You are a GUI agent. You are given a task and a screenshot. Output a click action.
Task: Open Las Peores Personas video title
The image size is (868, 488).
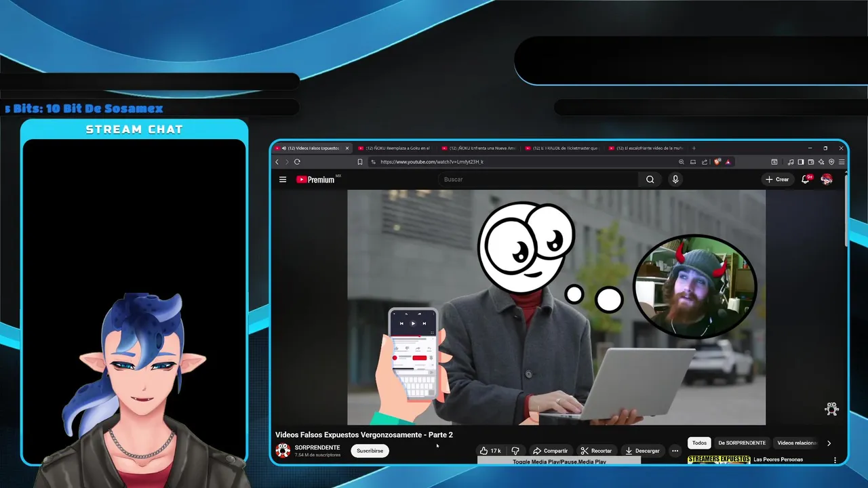click(778, 460)
